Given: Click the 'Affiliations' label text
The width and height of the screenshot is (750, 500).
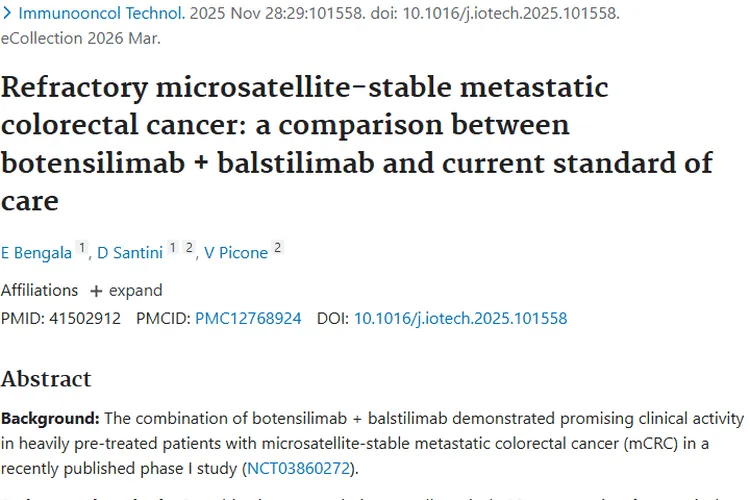Looking at the screenshot, I should tap(39, 291).
